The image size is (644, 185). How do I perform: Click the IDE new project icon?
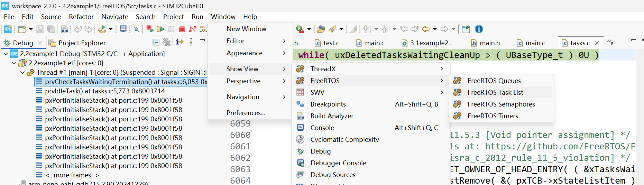point(8,29)
